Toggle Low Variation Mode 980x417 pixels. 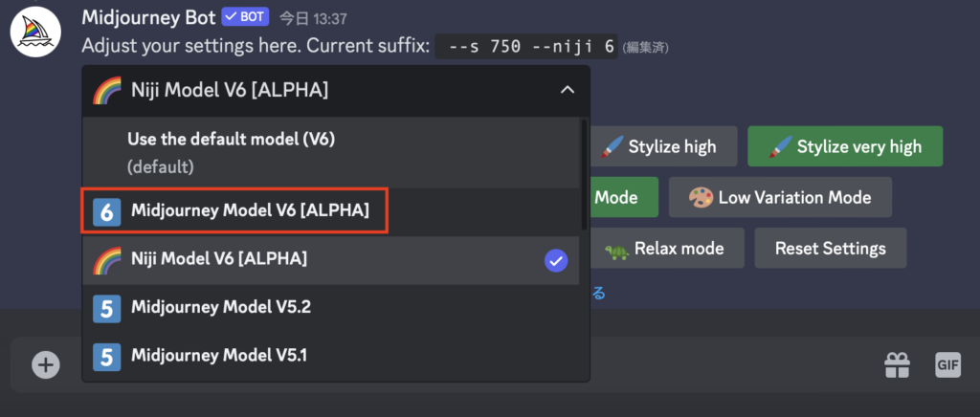780,197
